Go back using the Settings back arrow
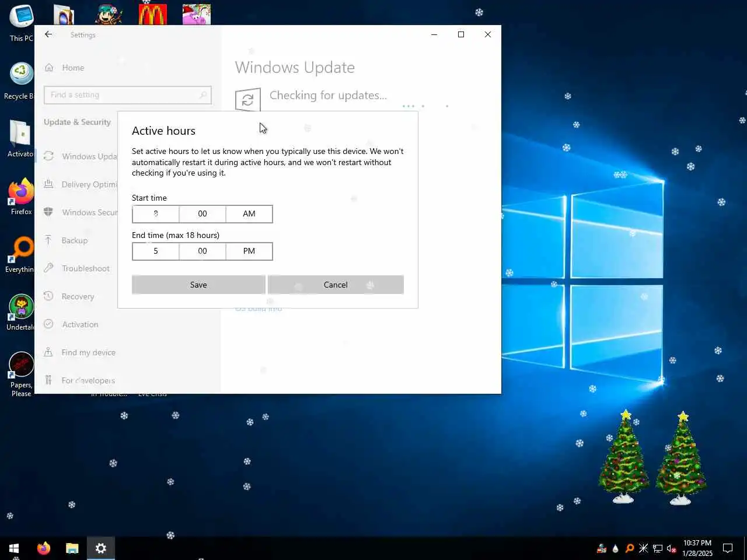Screen dimensions: 747x560 pyautogui.click(x=48, y=34)
